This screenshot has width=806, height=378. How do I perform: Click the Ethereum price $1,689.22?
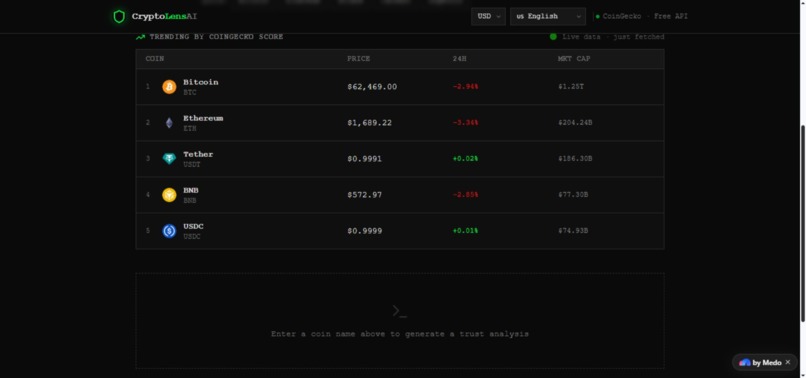370,123
